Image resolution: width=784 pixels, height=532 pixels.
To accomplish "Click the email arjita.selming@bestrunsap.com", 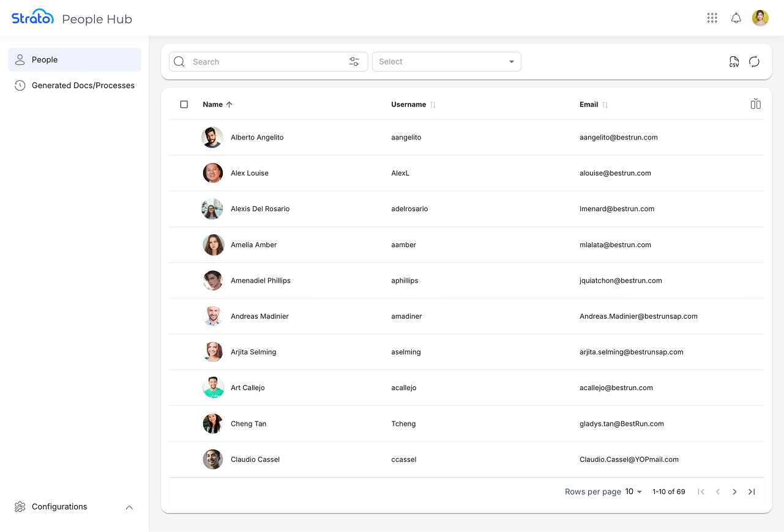I will point(632,352).
